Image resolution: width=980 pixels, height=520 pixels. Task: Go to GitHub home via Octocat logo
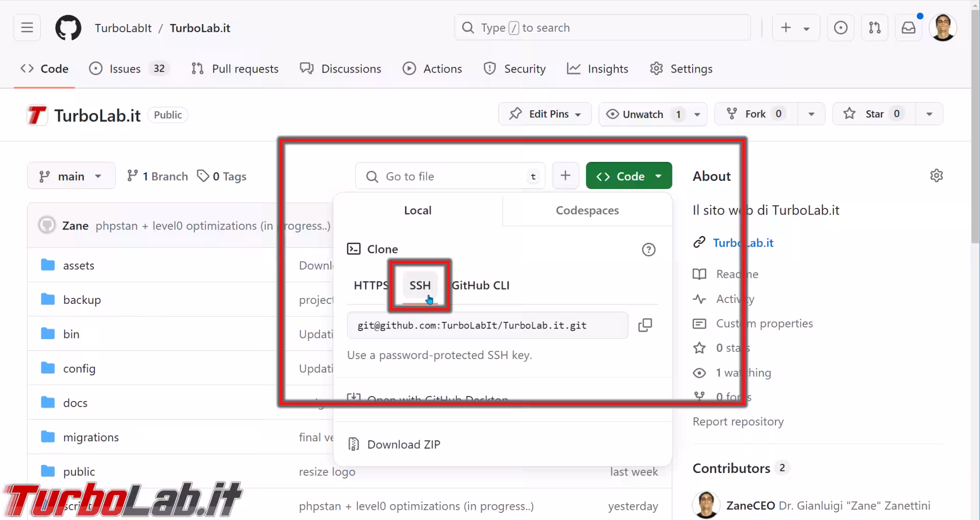click(68, 28)
